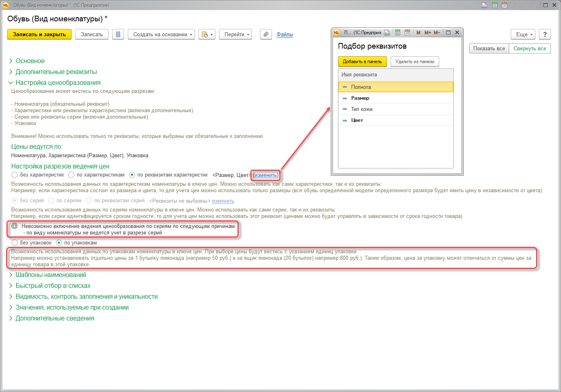Select 'Тип кожи' row in requisites list
The width and height of the screenshot is (561, 392).
click(362, 109)
